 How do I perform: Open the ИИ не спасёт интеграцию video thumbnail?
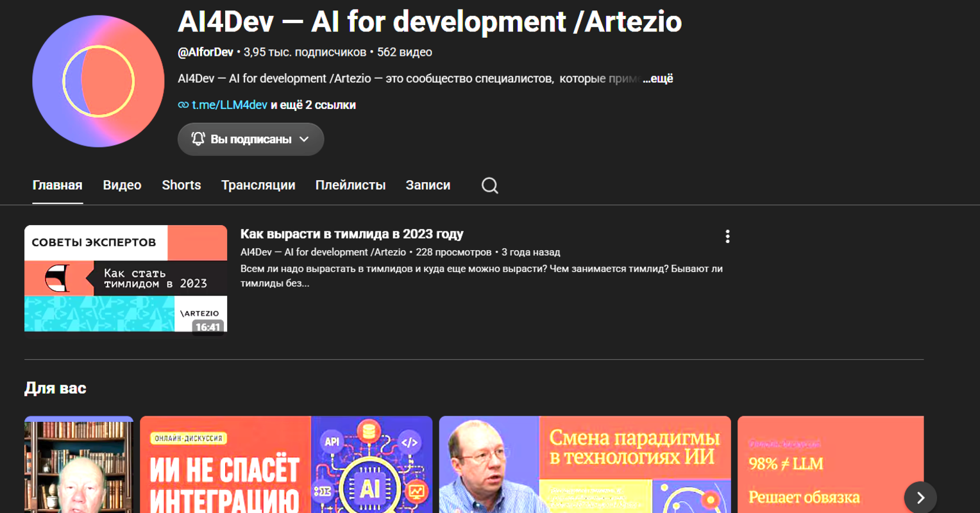pyautogui.click(x=286, y=464)
